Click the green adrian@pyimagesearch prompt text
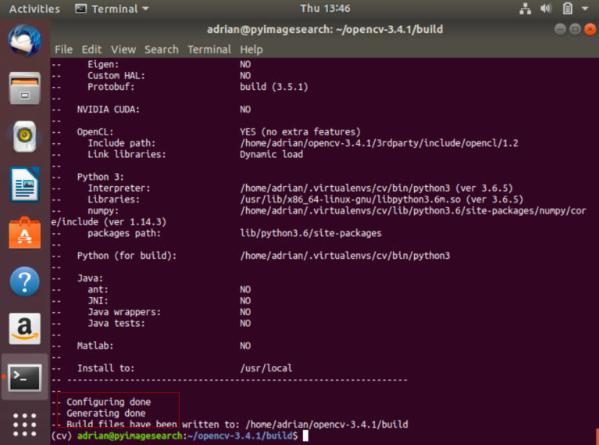 click(130, 436)
